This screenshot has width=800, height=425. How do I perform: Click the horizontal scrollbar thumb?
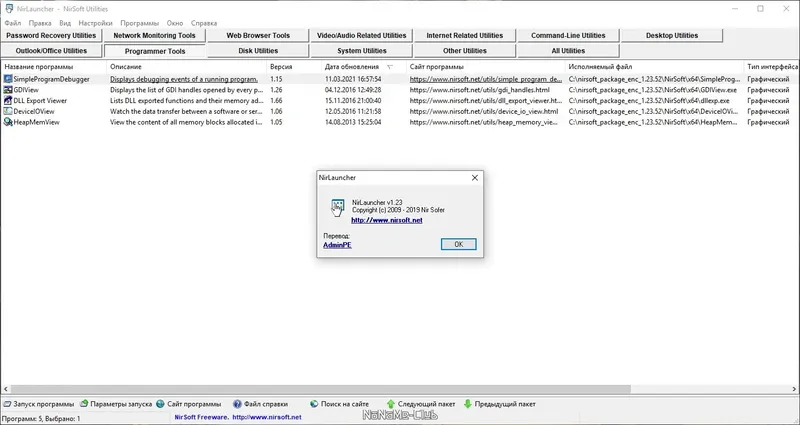pos(320,389)
